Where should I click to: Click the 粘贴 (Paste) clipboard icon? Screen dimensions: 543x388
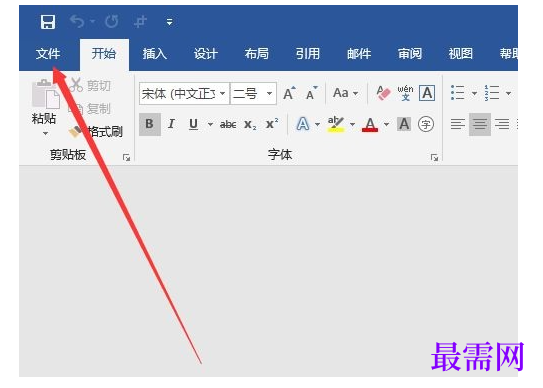pyautogui.click(x=45, y=94)
